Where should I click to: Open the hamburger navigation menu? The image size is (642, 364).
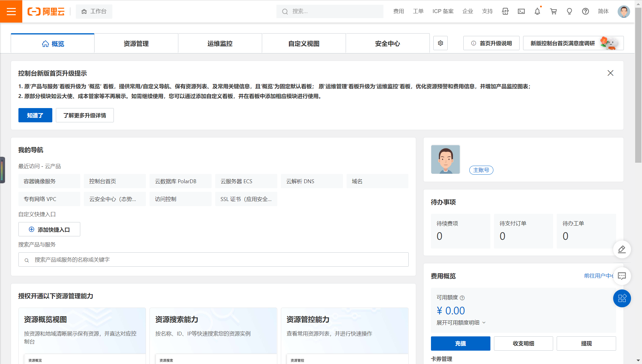[x=11, y=11]
